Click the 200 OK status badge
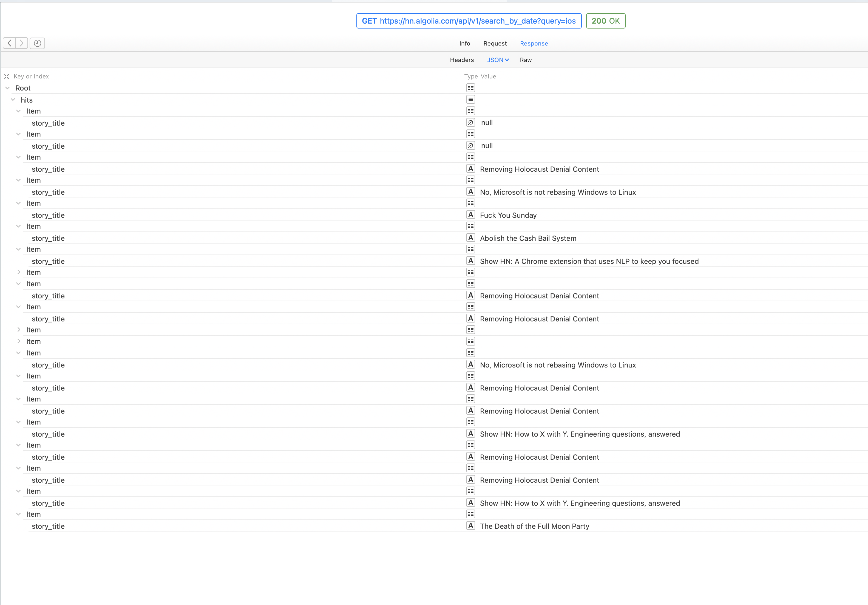Screen dimensions: 868x605 (x=605, y=21)
